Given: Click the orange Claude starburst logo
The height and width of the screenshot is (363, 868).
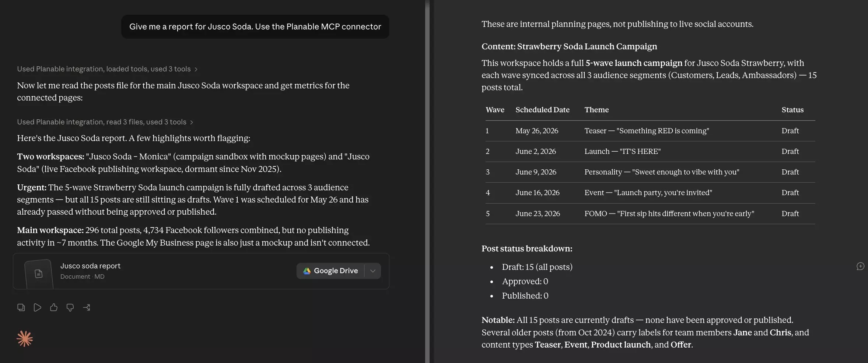Looking at the screenshot, I should 25,339.
